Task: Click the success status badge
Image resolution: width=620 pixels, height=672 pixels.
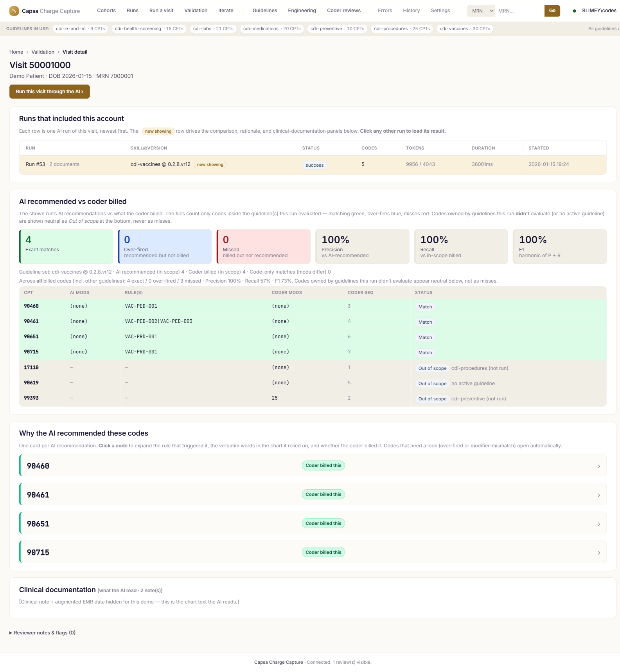Action: click(314, 165)
